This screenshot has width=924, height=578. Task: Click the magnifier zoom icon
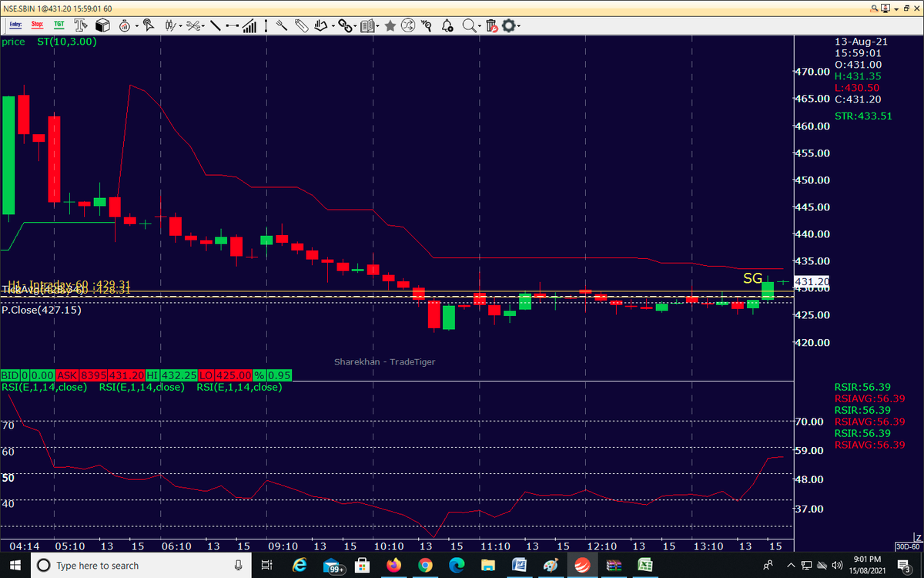pos(469,26)
